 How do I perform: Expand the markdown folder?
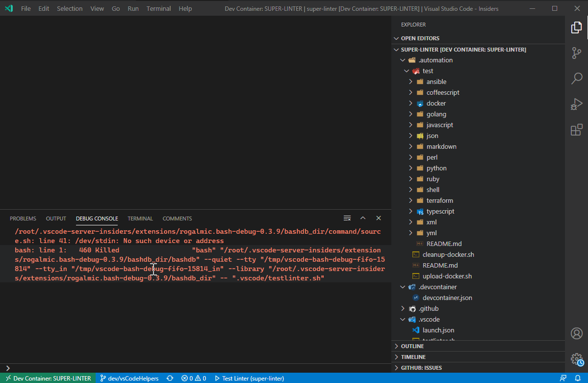pos(478,147)
